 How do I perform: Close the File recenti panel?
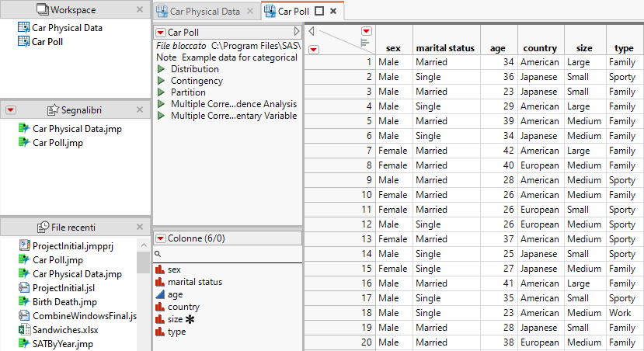140,226
